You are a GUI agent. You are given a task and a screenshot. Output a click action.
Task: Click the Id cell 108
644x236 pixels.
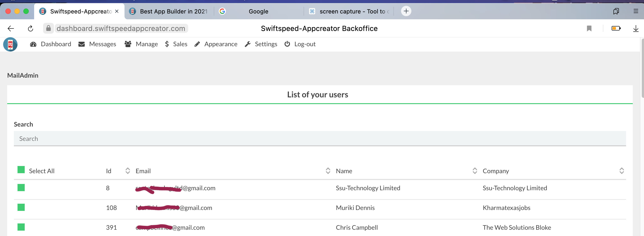click(112, 208)
